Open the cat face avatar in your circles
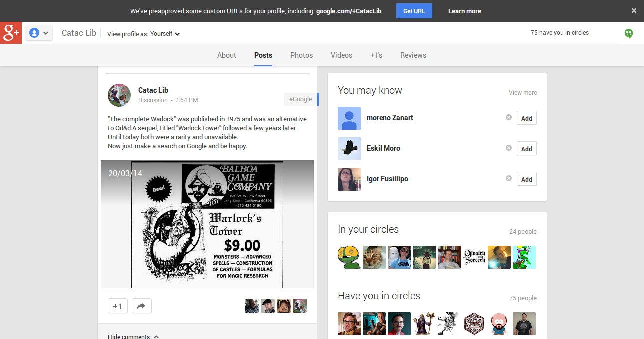Viewport: 644px width, 339px height. (x=374, y=257)
